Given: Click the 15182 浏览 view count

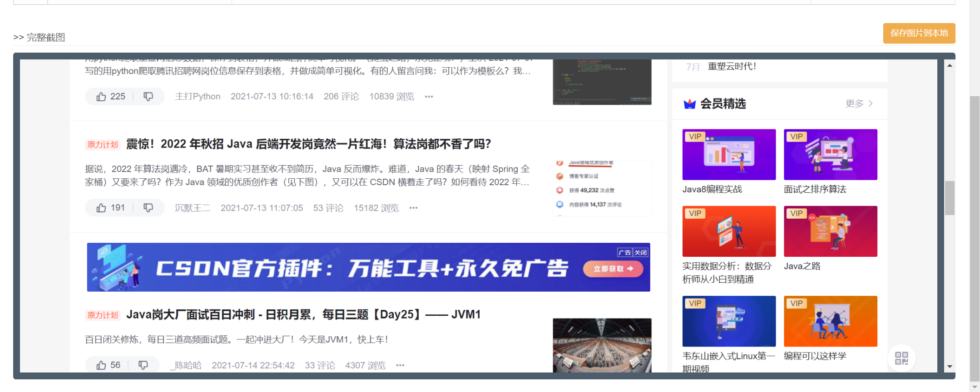Looking at the screenshot, I should [376, 208].
